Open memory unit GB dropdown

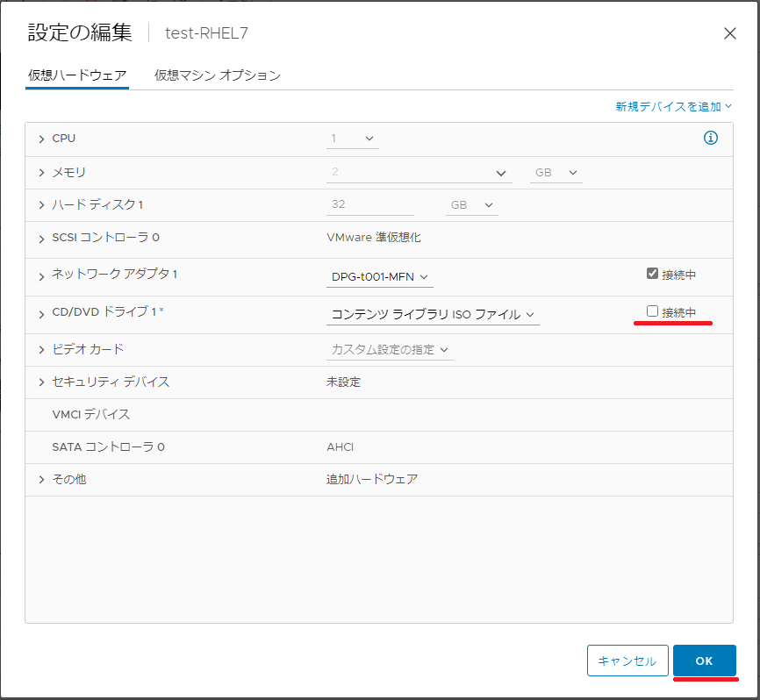click(x=556, y=173)
